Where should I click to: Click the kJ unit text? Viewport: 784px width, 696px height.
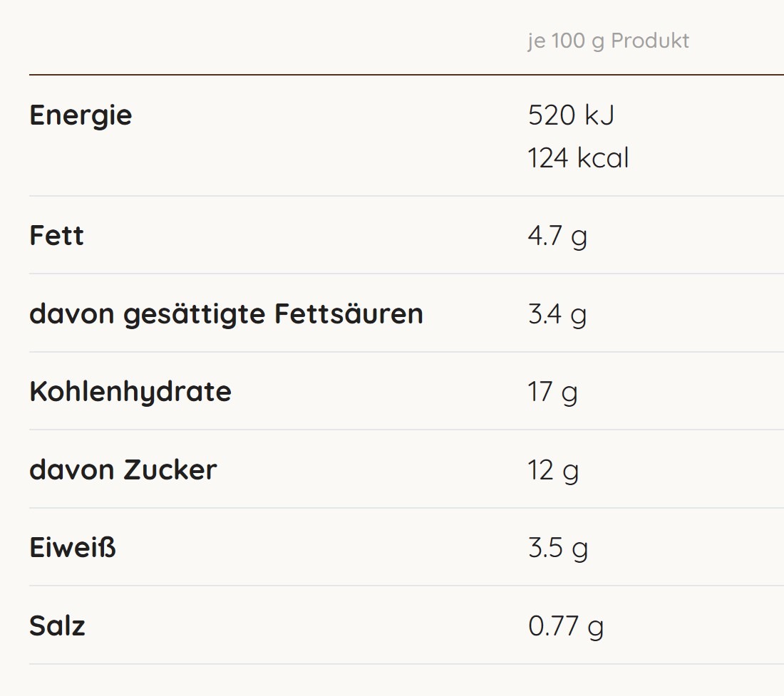click(599, 115)
